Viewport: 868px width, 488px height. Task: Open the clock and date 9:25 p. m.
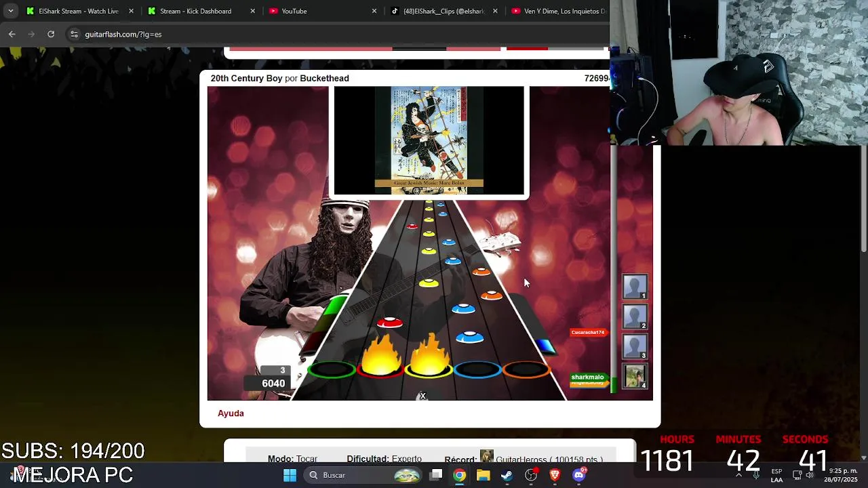click(841, 475)
